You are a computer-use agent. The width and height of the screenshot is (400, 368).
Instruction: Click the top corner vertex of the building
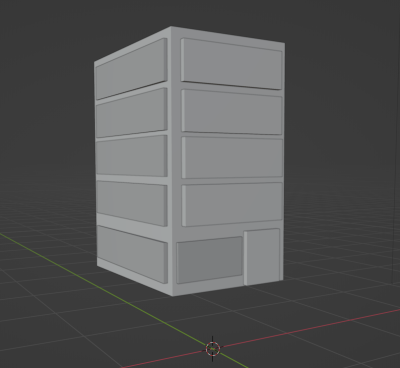(171, 27)
